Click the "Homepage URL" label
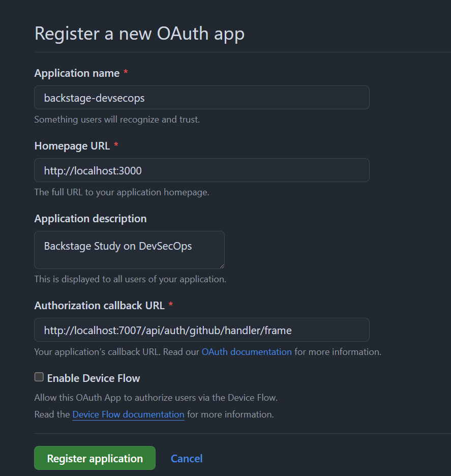451x476 pixels. click(x=72, y=146)
